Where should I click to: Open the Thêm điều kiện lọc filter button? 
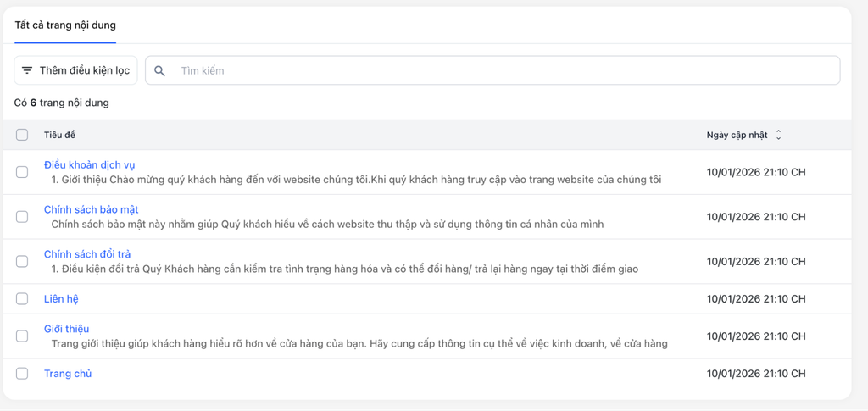(76, 70)
